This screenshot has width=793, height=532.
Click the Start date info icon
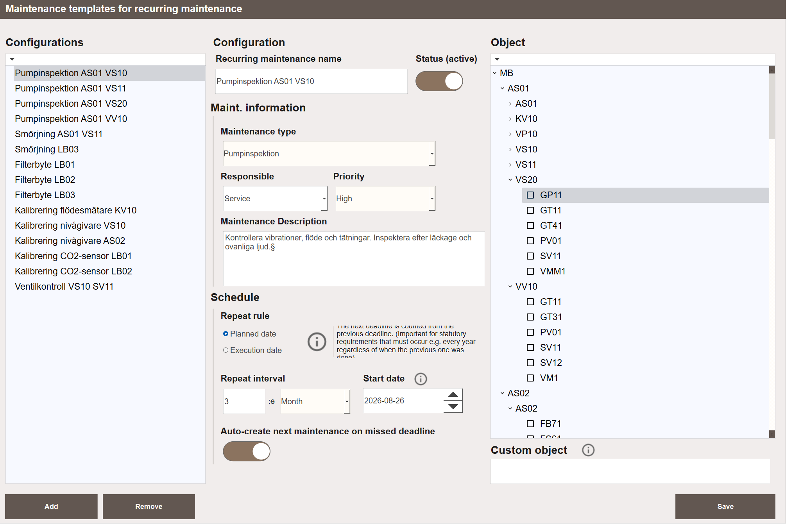[x=421, y=379]
